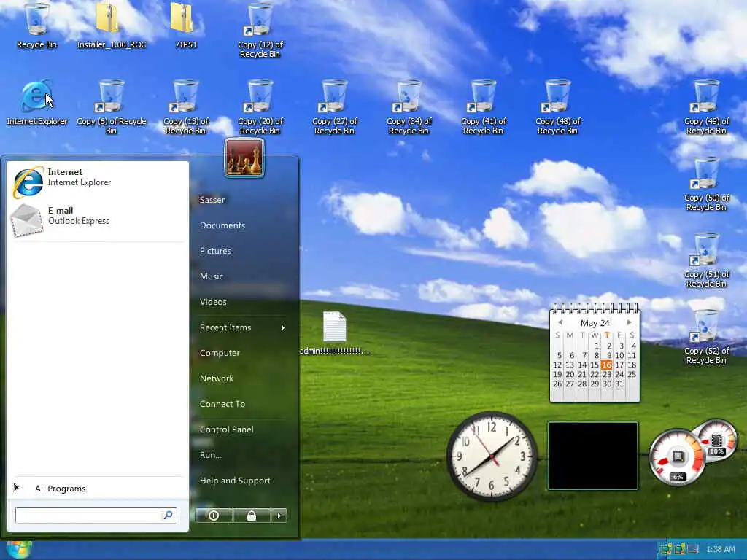
Task: Click the third tray icon next to clock
Action: [x=693, y=550]
